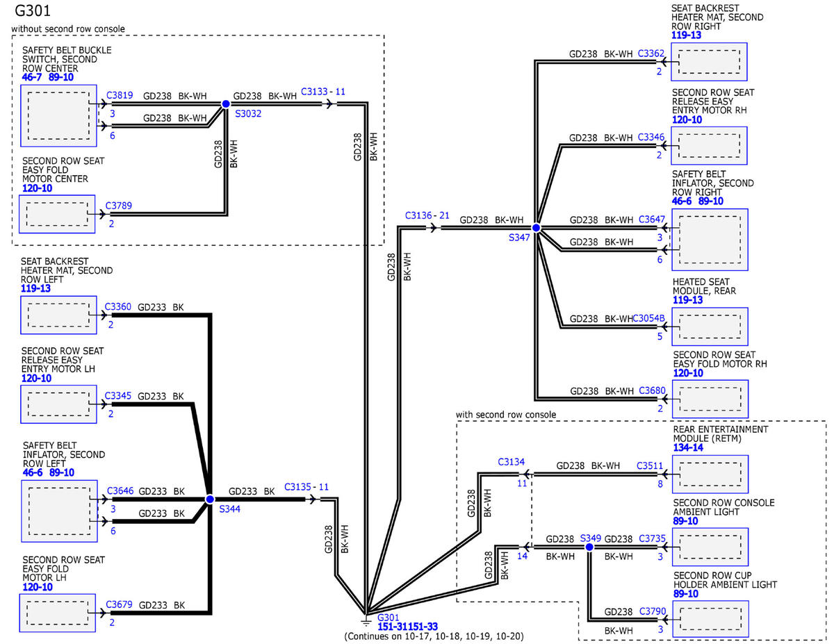
Task: Select the G301 page title
Action: coord(32,12)
